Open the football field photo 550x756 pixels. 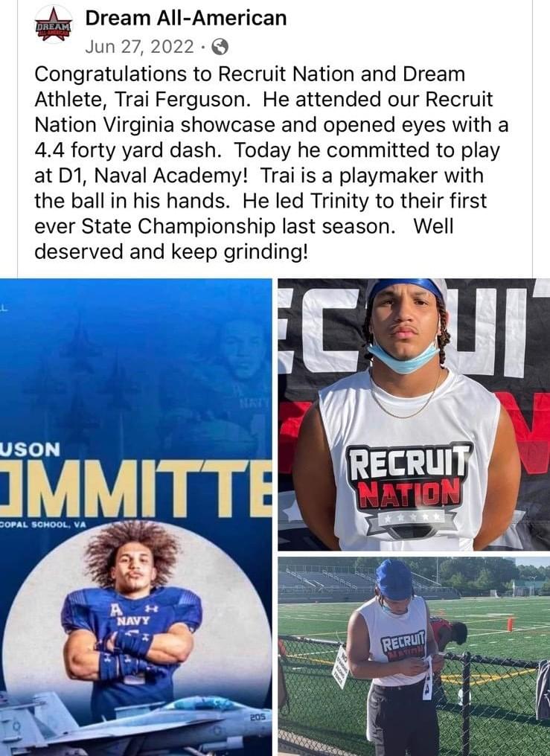point(414,656)
